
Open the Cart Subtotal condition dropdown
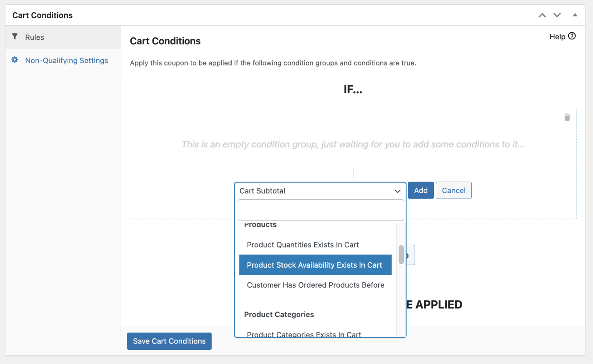tap(320, 190)
